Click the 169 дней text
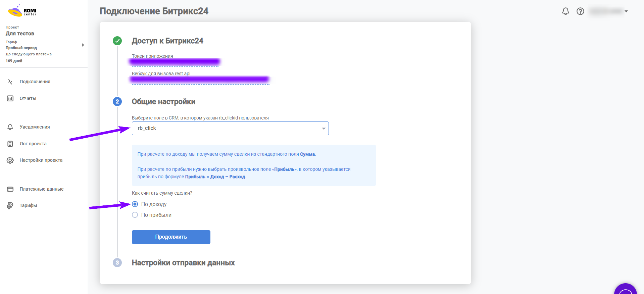 point(14,61)
